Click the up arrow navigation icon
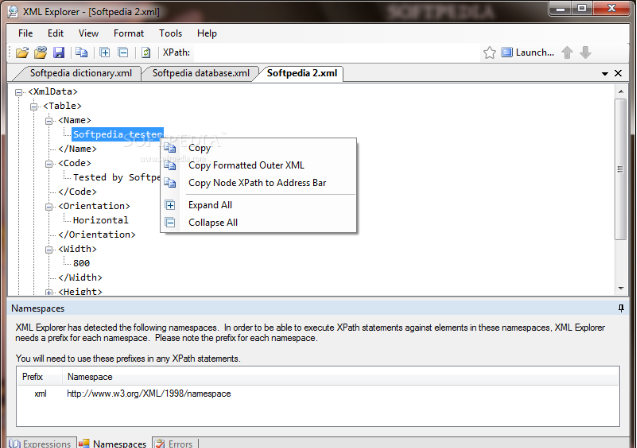Viewport: 637px width, 448px height. (x=567, y=52)
